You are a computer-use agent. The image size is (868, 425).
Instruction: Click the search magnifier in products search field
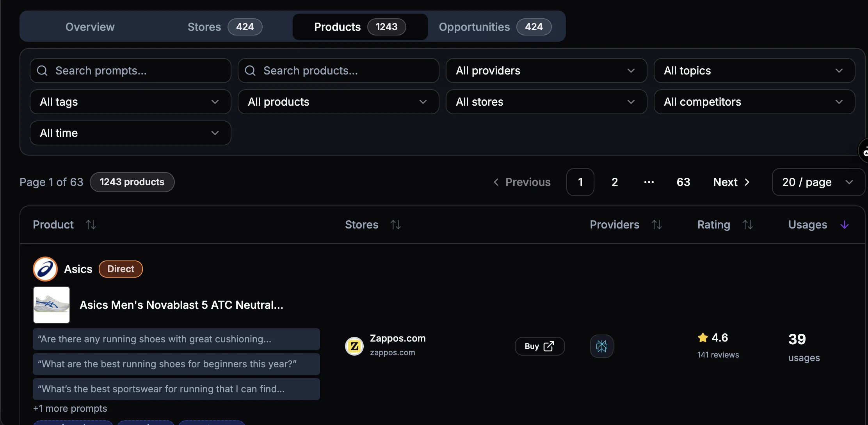point(250,71)
